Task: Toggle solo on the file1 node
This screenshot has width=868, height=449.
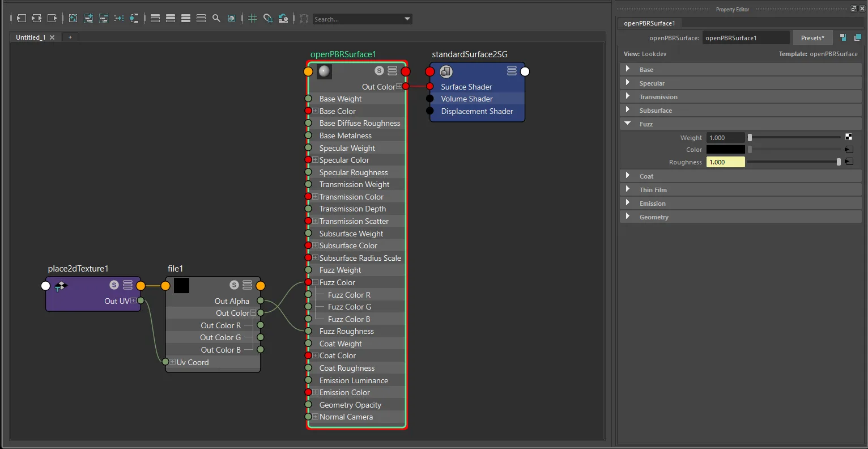Action: tap(234, 285)
